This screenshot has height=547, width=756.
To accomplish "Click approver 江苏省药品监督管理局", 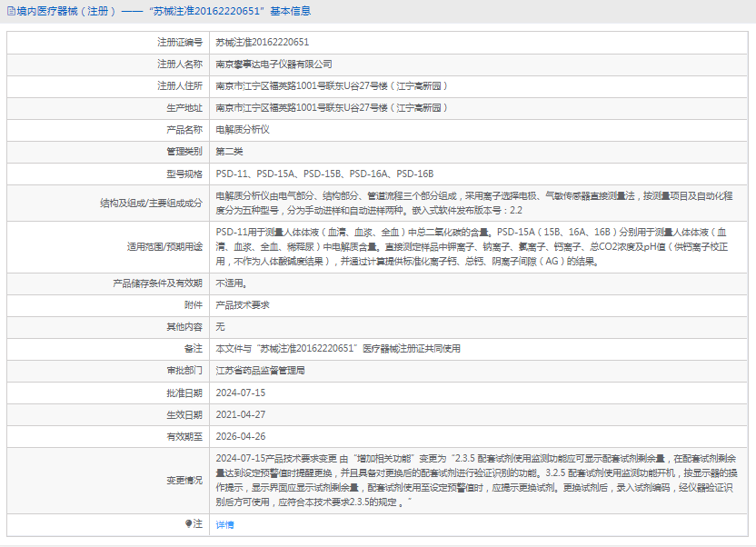I will pyautogui.click(x=261, y=371).
